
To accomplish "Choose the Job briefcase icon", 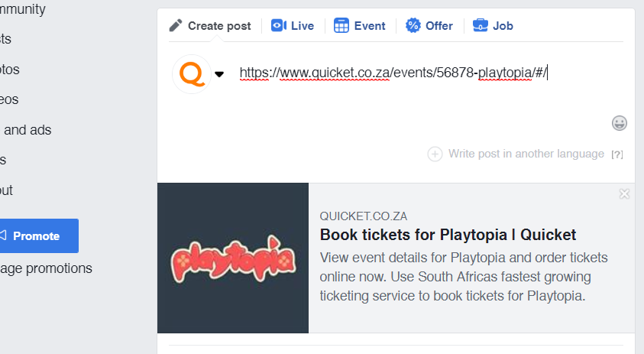I will pyautogui.click(x=481, y=25).
